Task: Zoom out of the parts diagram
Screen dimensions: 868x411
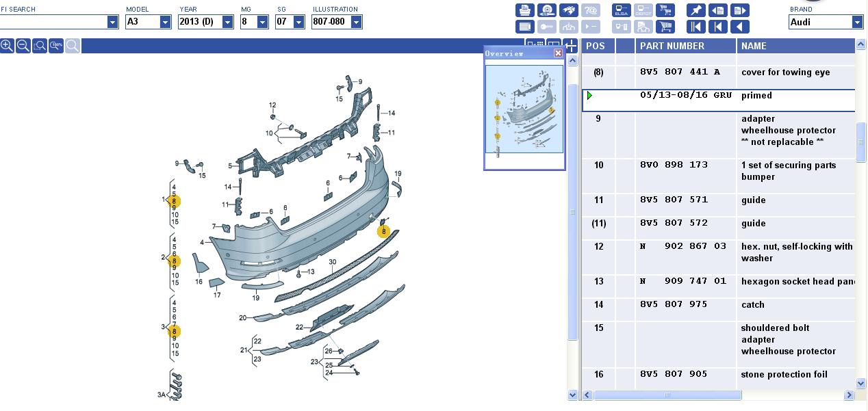Action: click(x=23, y=46)
